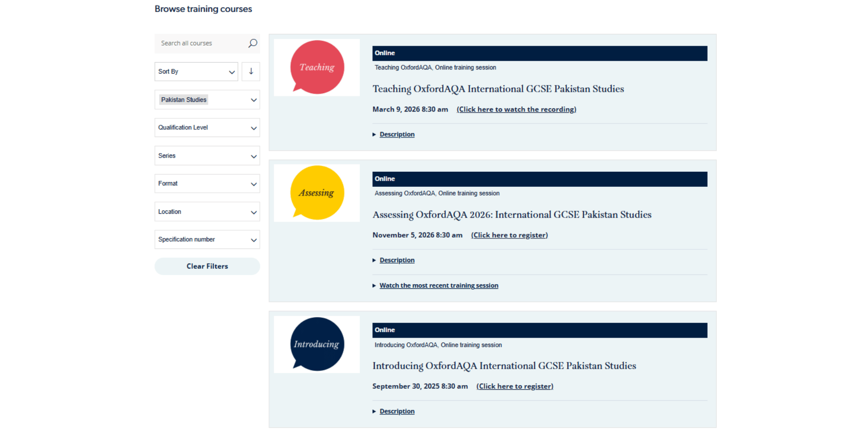
Task: Expand the Format filter dropdown
Action: point(207,184)
